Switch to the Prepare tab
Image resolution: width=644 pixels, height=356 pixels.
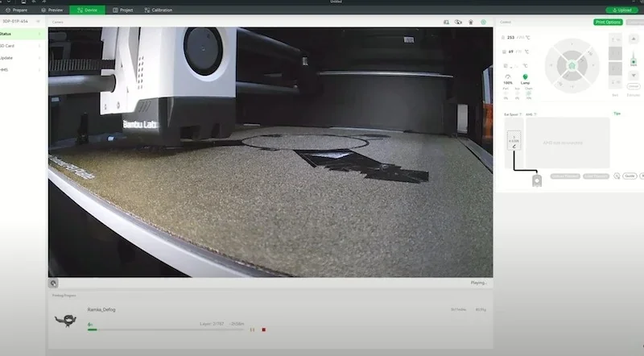coord(16,10)
